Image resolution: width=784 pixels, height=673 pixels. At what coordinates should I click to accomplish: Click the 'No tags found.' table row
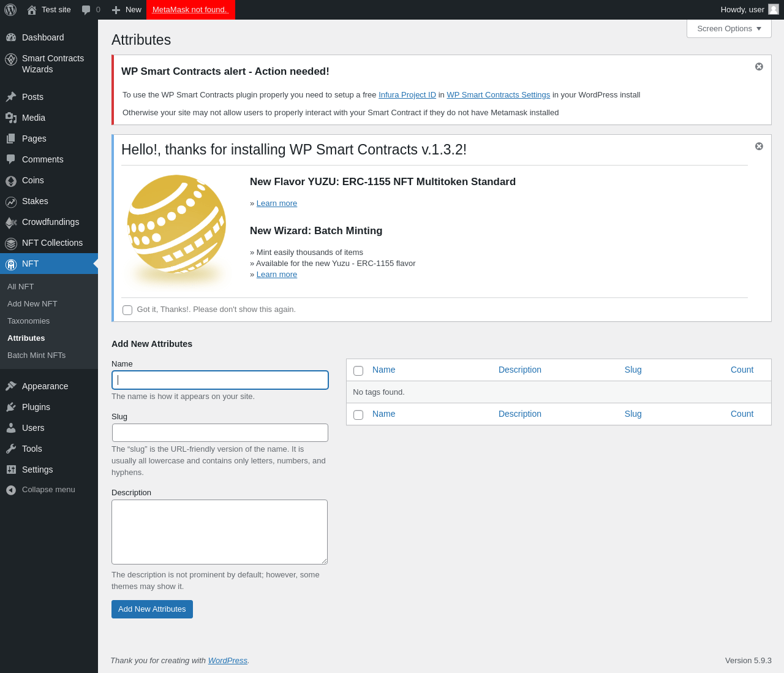559,392
